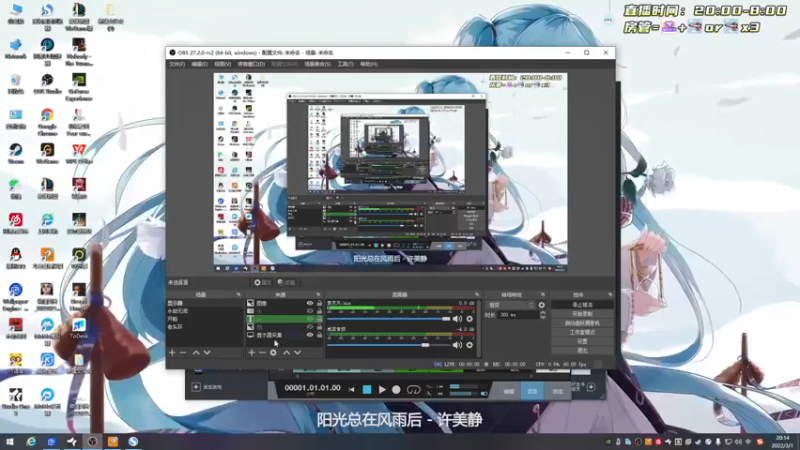Toggle visibility of highlighted text source
Viewport: 800px width, 450px height.
(310, 319)
